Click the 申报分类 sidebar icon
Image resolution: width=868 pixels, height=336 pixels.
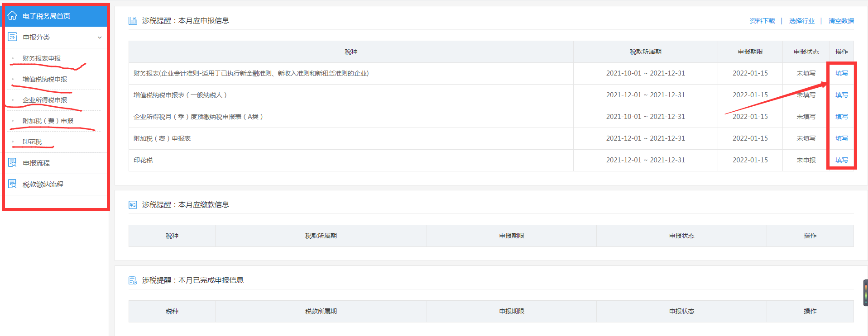point(12,37)
